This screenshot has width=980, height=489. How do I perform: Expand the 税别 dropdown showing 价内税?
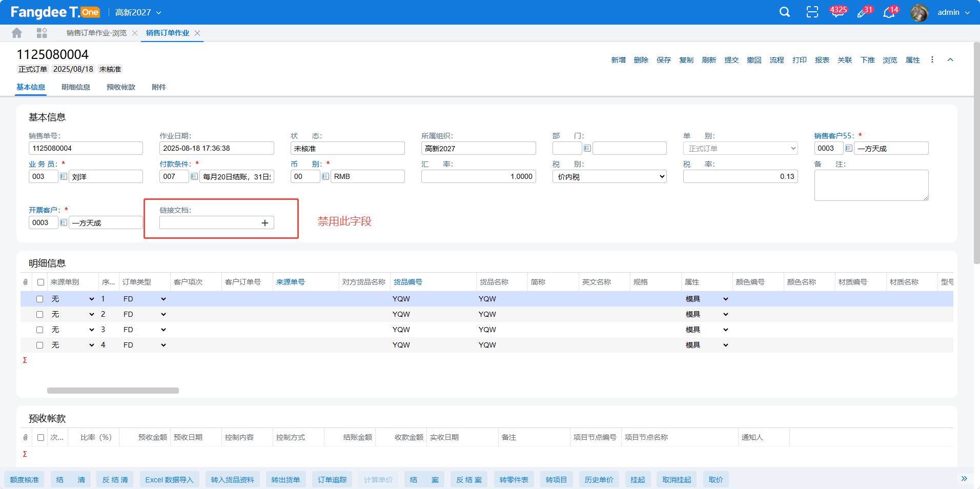609,177
